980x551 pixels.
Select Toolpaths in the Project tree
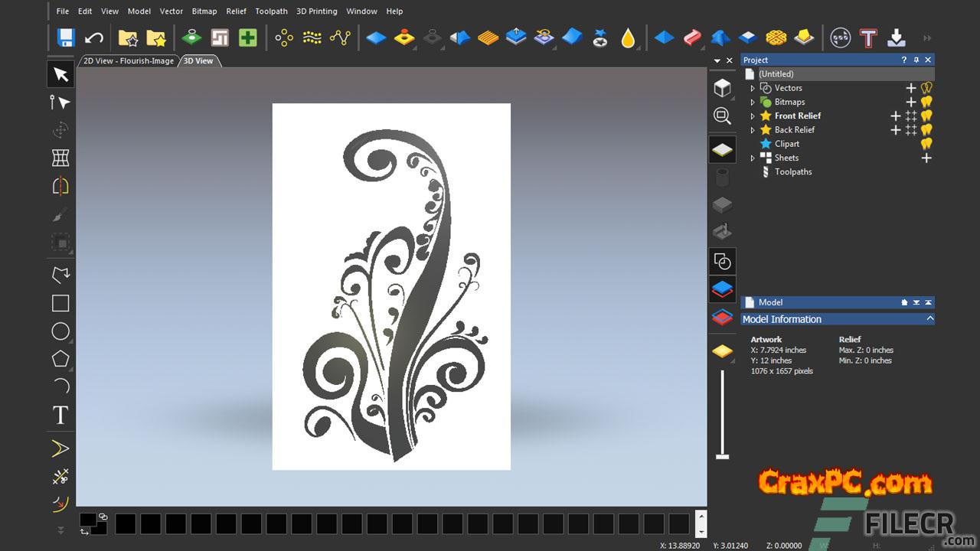click(x=792, y=172)
